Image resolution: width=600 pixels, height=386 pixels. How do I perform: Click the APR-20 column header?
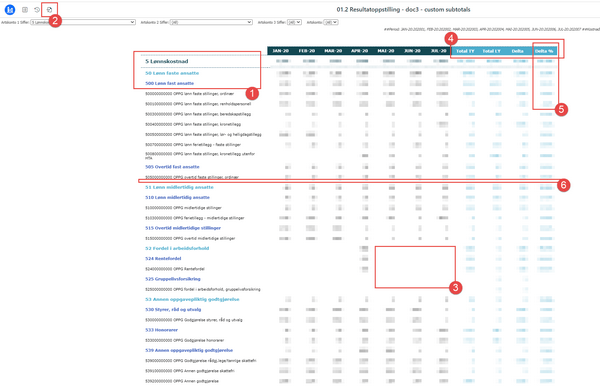[x=359, y=51]
